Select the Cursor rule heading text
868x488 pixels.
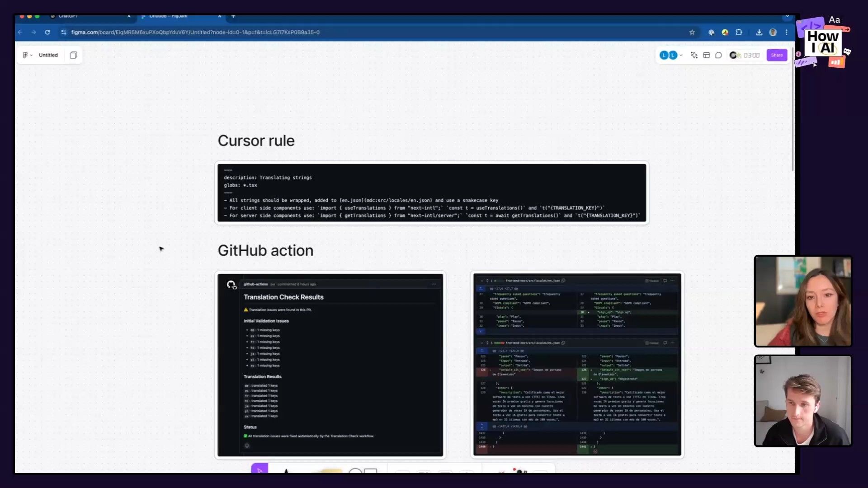coord(256,141)
